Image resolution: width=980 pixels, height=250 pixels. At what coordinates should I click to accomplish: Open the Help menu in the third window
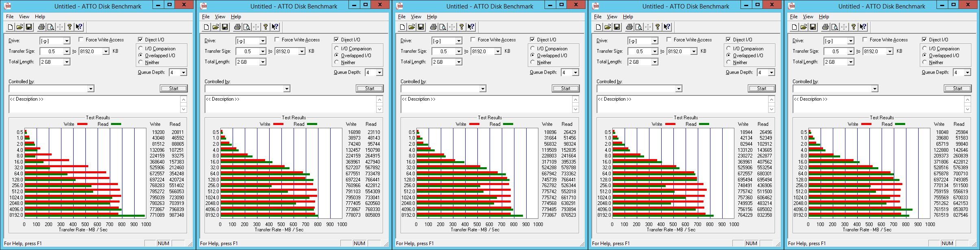point(432,17)
